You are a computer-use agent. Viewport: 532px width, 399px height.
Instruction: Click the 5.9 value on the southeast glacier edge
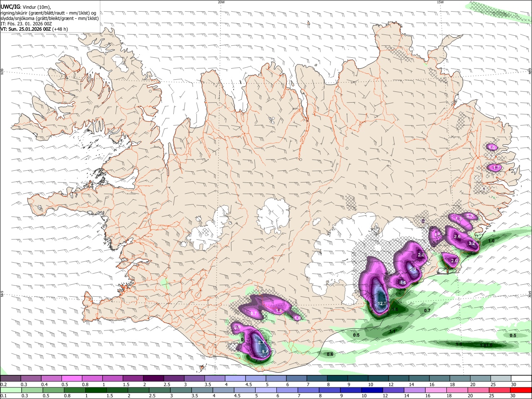click(413, 269)
